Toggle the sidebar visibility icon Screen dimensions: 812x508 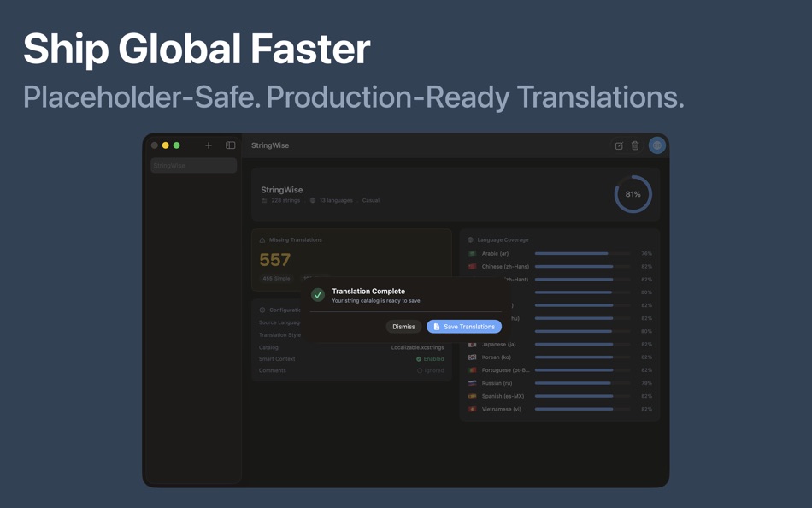[230, 145]
